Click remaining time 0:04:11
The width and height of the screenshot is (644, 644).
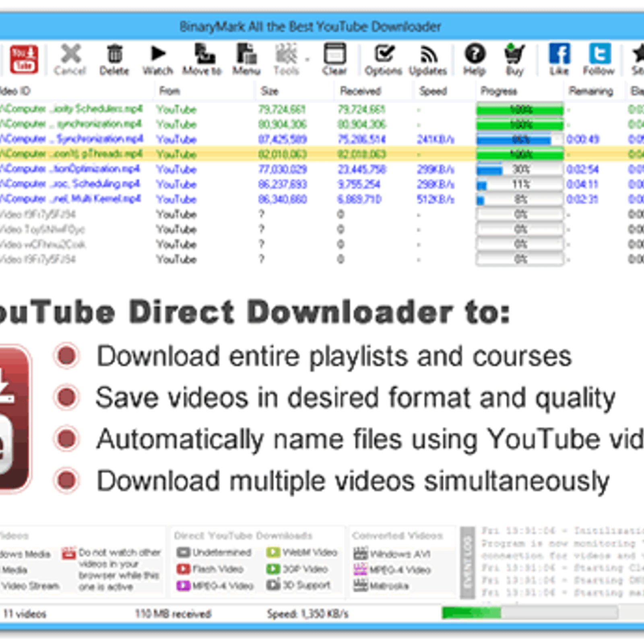(582, 184)
